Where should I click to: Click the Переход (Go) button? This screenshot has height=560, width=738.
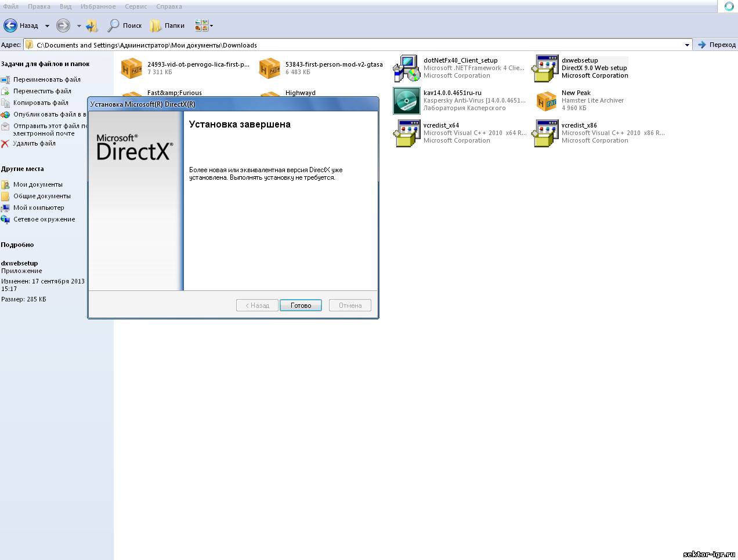click(717, 45)
